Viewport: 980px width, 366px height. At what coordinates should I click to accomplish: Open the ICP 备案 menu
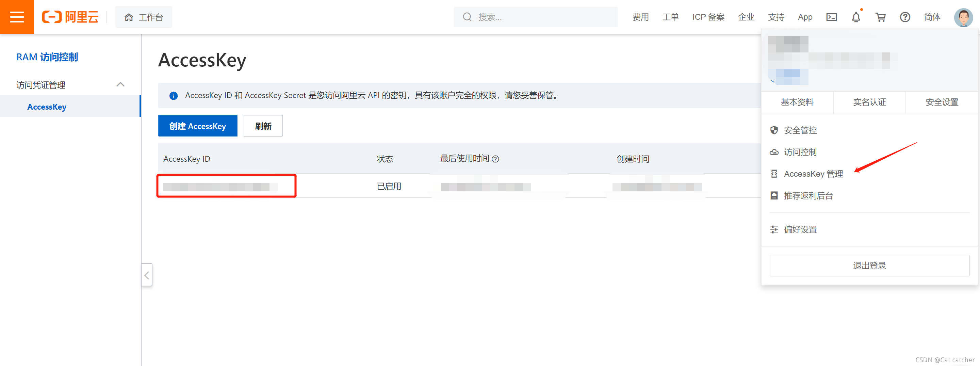coord(708,17)
